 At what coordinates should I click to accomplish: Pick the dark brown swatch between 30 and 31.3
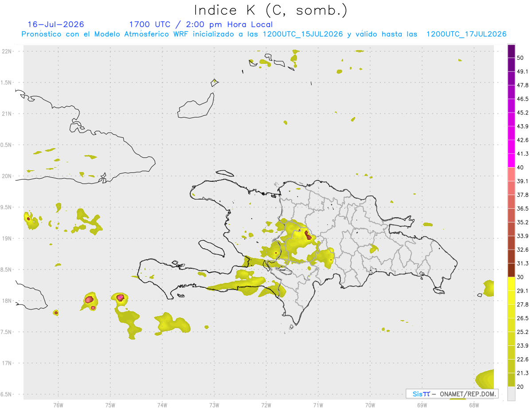pos(511,270)
